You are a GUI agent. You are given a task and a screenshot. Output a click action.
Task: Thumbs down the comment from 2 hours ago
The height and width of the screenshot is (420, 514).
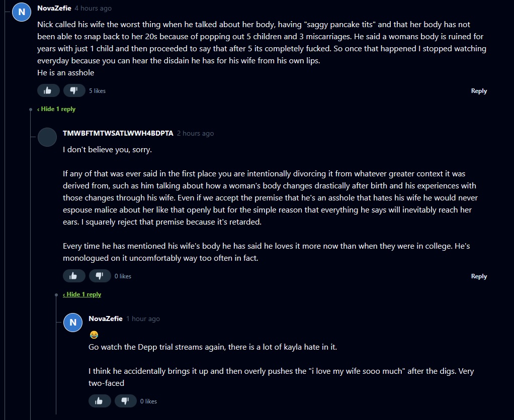pos(100,276)
